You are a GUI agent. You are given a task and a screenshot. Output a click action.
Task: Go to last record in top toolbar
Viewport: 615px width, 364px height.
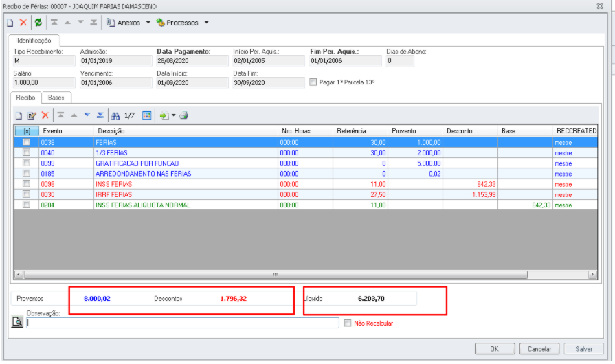93,23
